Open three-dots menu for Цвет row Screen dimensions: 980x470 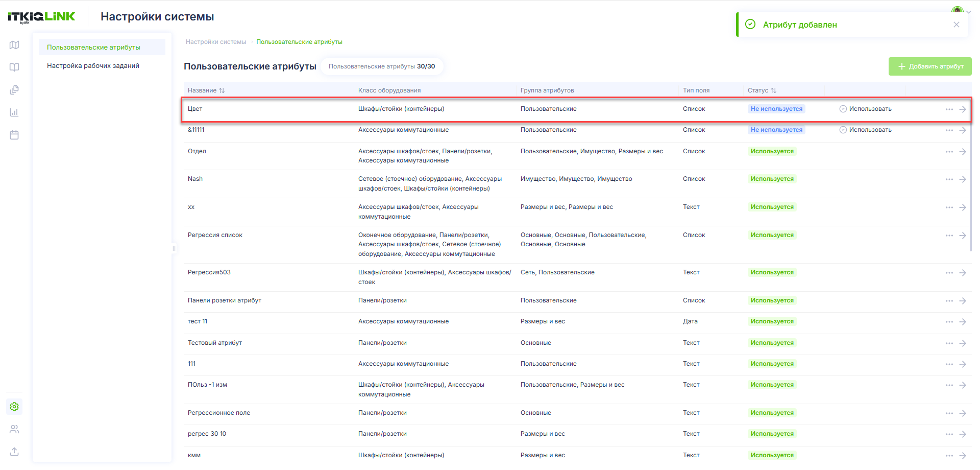coord(949,109)
